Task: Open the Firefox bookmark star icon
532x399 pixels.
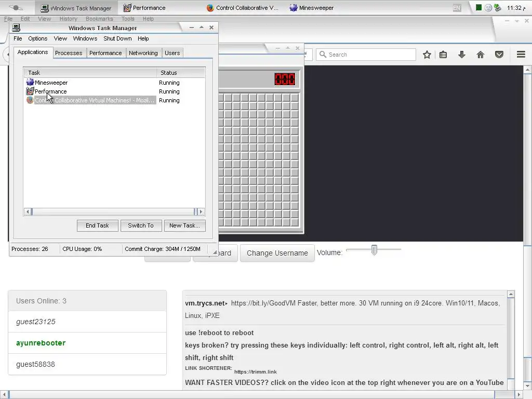Action: tap(427, 55)
